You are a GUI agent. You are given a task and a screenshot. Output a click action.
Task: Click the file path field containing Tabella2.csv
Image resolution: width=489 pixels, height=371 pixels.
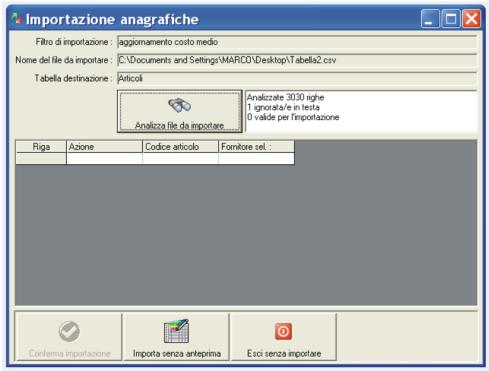click(x=297, y=60)
